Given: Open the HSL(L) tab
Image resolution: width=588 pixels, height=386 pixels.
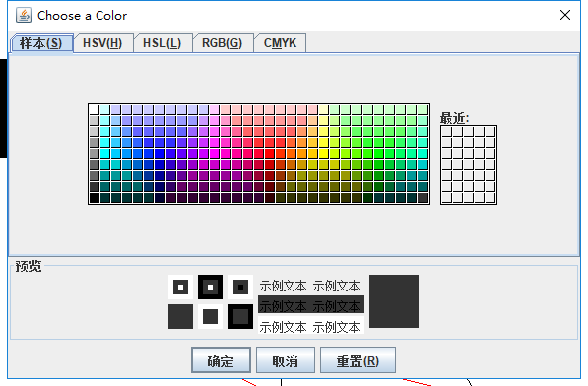Looking at the screenshot, I should click(x=163, y=43).
